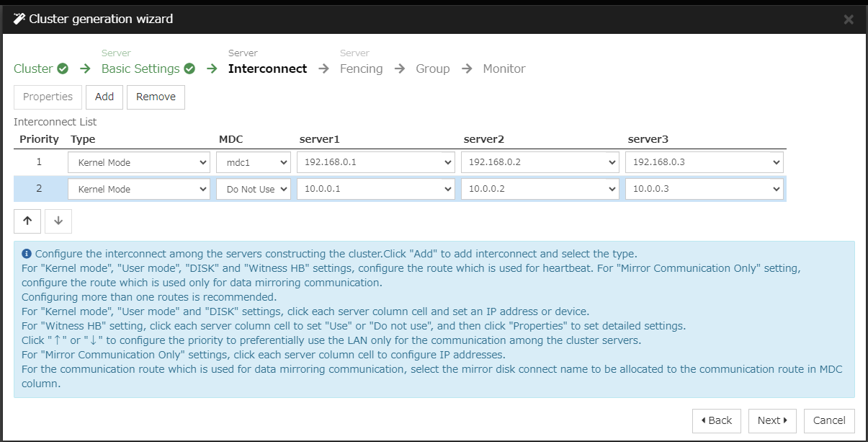Open Type dropdown for priority 2

[139, 190]
